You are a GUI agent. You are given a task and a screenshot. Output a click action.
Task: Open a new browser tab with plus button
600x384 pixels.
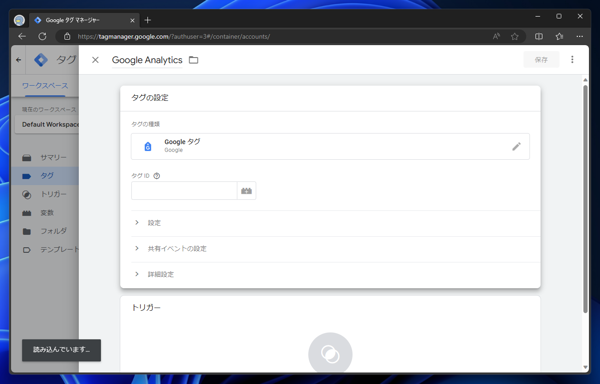(x=148, y=20)
